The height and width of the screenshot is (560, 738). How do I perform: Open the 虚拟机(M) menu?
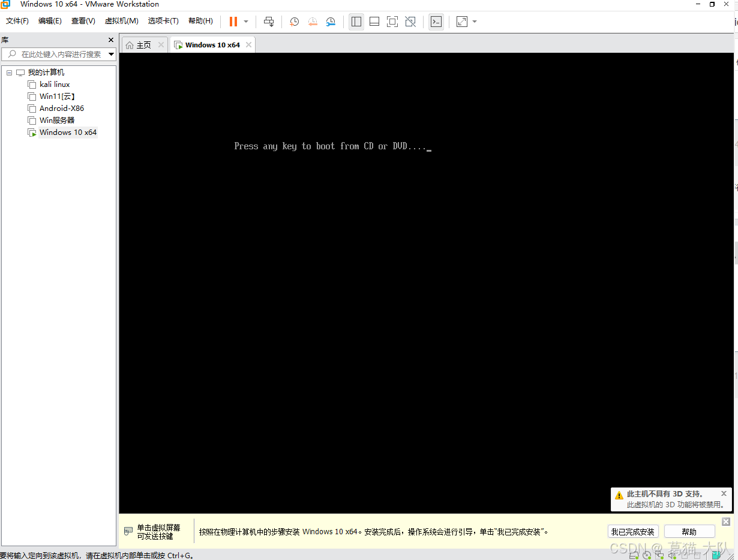coord(121,21)
